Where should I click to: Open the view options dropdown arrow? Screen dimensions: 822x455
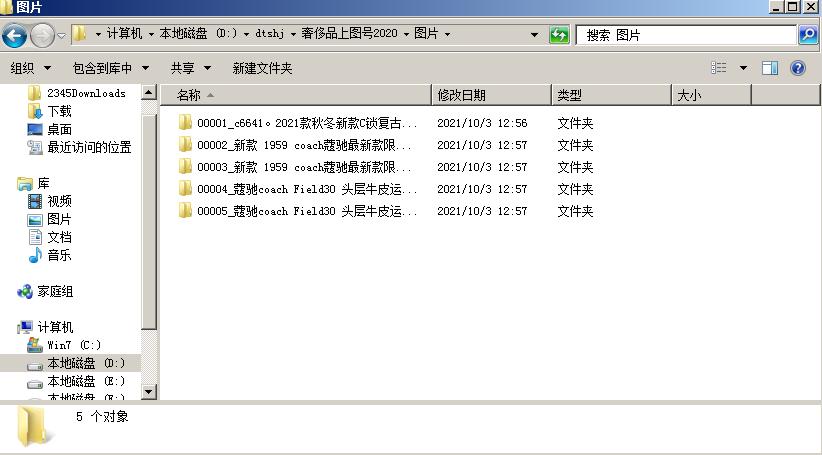(743, 68)
